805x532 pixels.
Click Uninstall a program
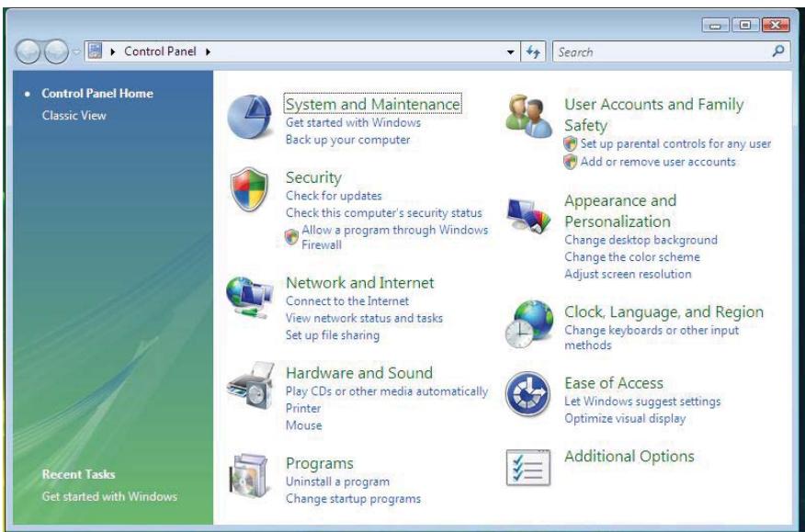click(338, 481)
